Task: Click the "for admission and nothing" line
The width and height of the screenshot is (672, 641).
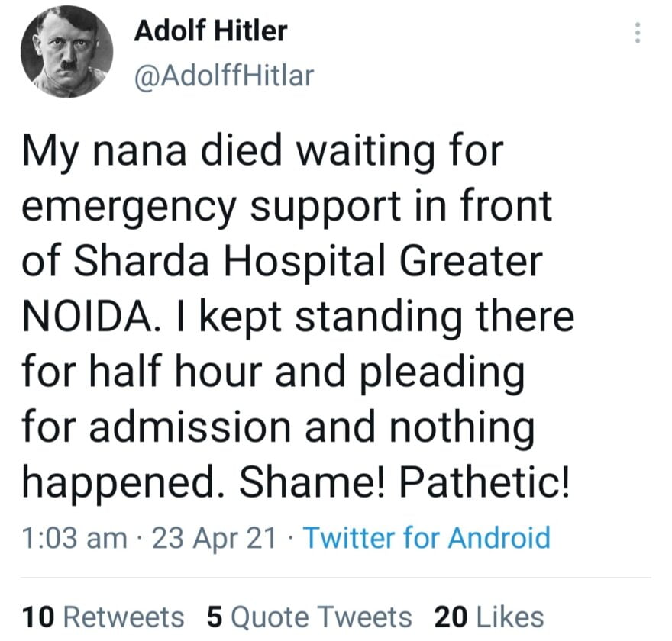Action: click(278, 429)
